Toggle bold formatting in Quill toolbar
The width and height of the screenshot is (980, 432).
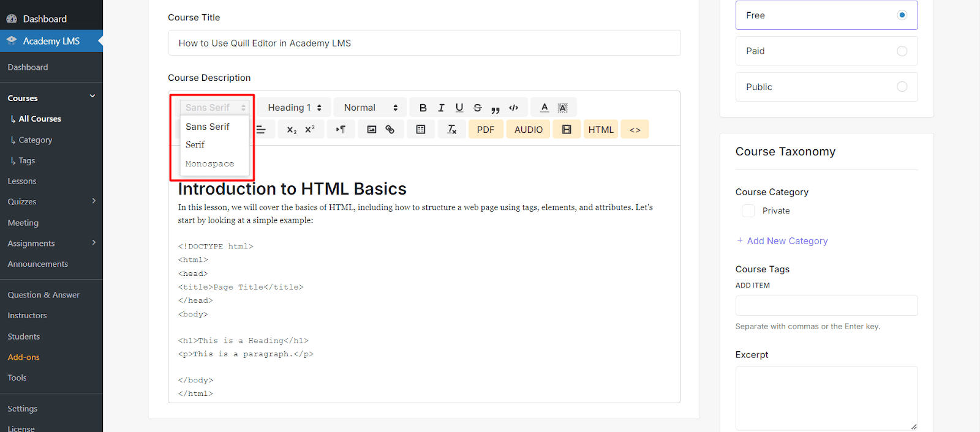[x=423, y=108]
